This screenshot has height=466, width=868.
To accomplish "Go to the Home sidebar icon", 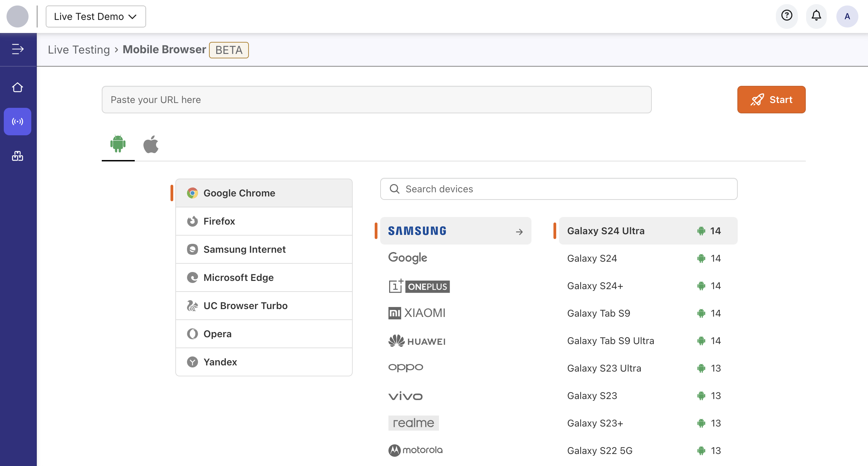I will [18, 88].
